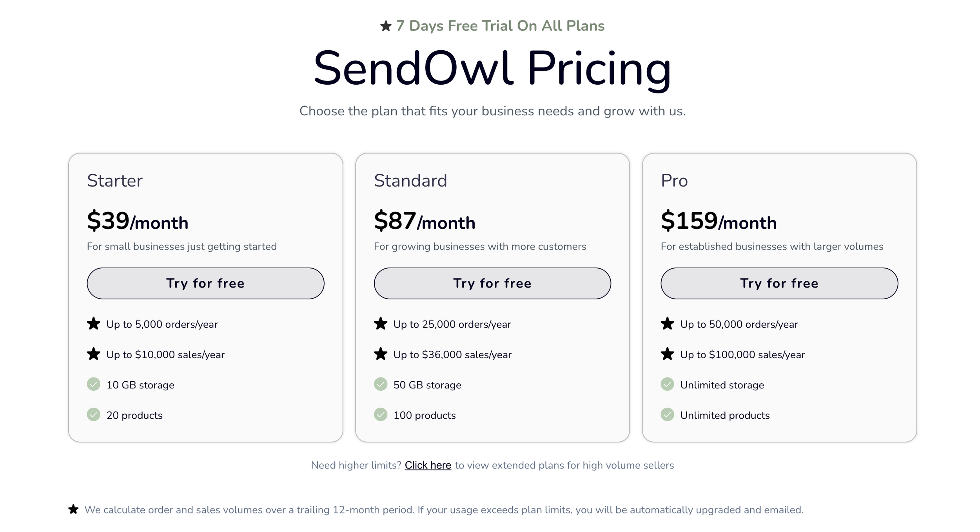Click star icon next to 25,000 orders/year
The width and height of the screenshot is (980, 532).
click(380, 324)
